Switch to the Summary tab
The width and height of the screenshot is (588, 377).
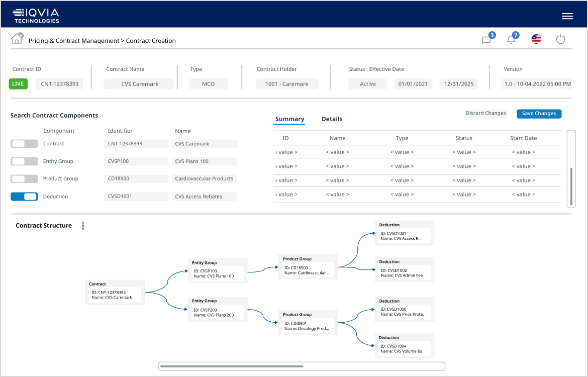point(289,119)
